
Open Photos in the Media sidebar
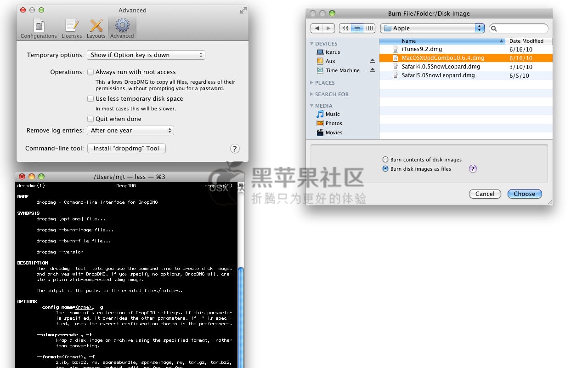(329, 123)
